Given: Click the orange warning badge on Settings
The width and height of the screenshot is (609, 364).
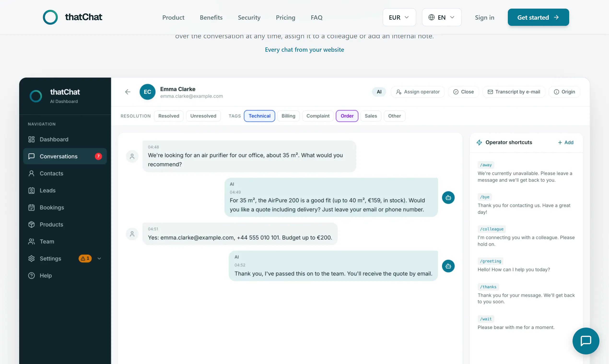Looking at the screenshot, I should (85, 259).
